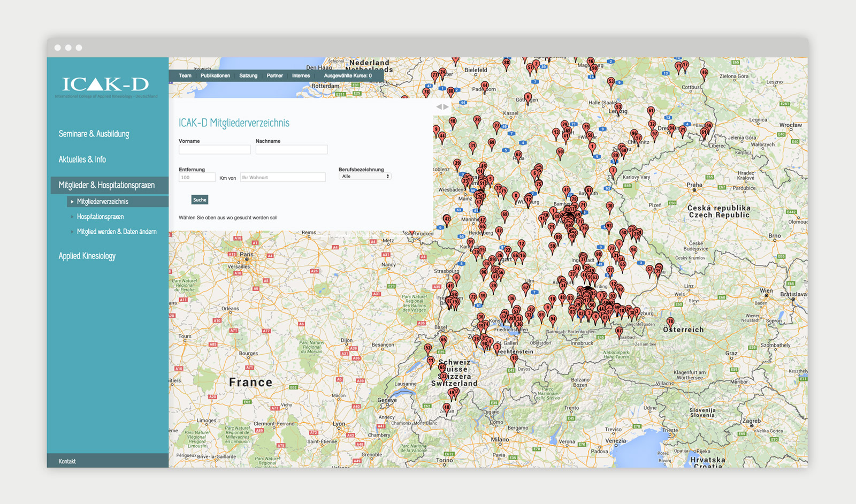
Task: Focus the Nachname input field
Action: [292, 150]
